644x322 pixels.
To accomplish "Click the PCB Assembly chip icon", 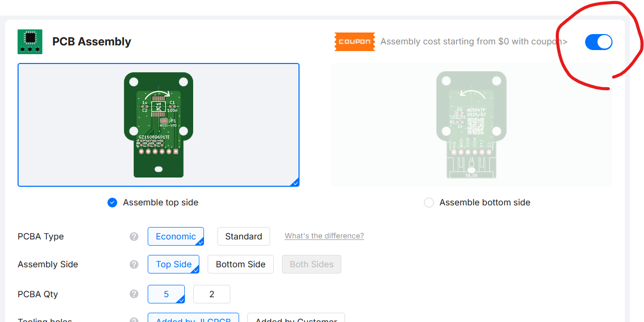I will (x=30, y=42).
